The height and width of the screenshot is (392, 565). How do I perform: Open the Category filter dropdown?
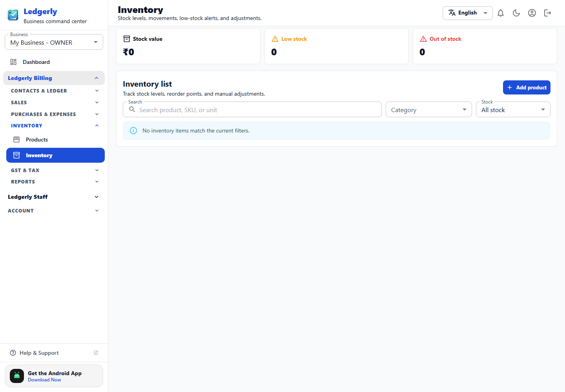click(429, 109)
